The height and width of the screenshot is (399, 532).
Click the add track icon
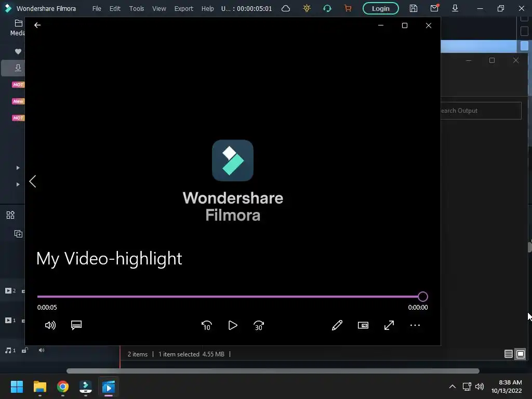tap(18, 234)
